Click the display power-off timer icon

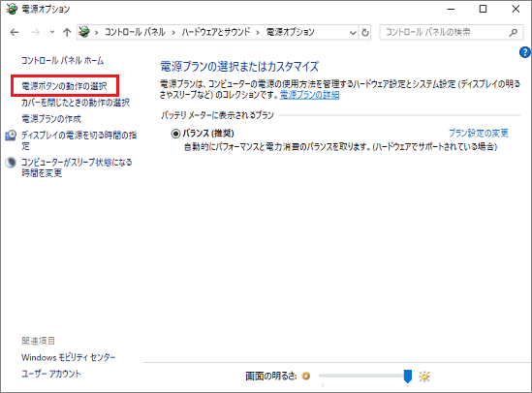tap(11, 136)
